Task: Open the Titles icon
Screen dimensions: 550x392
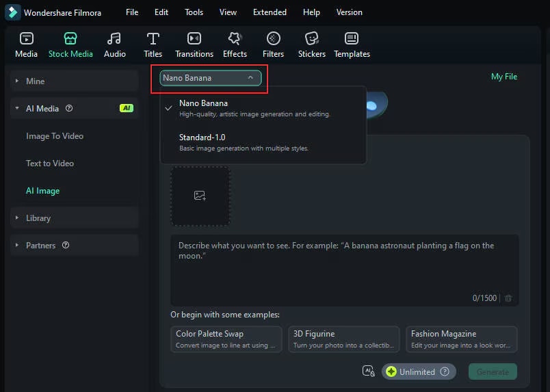Action: point(153,38)
